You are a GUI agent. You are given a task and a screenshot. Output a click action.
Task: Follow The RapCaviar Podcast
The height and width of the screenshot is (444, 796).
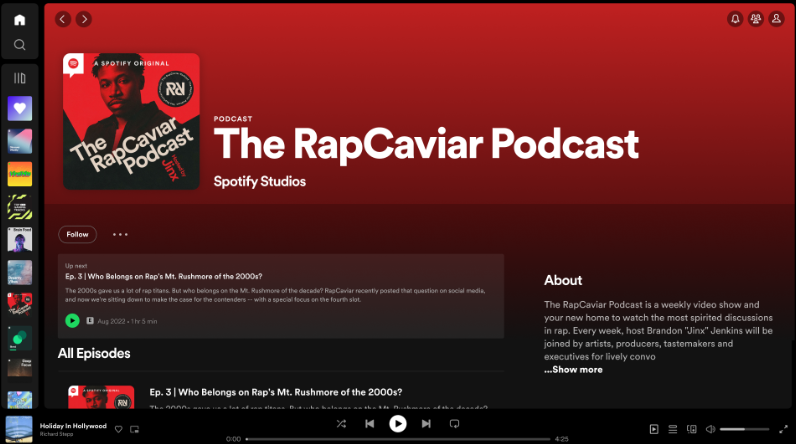[77, 234]
